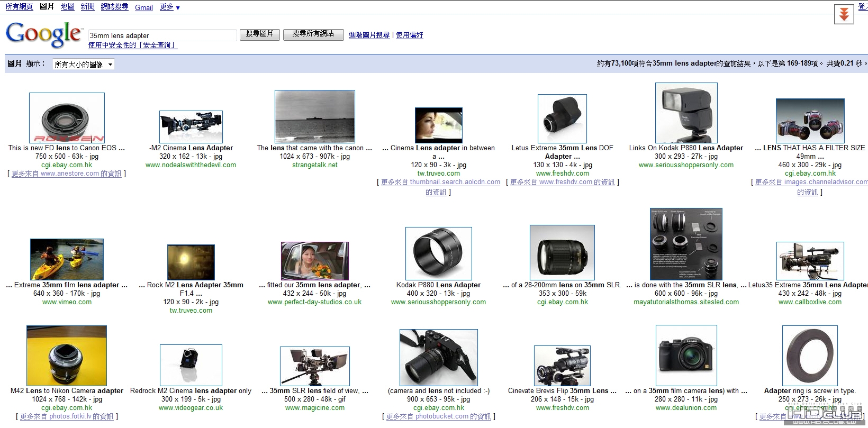Click the 使用中安全性的「安全查詢」 link
868x428 pixels.
133,45
